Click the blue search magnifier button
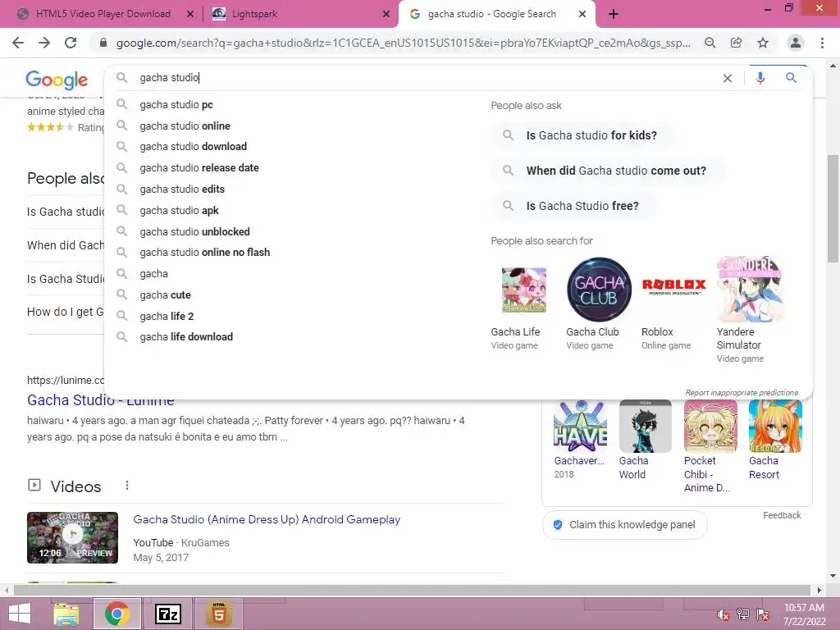 click(x=791, y=78)
